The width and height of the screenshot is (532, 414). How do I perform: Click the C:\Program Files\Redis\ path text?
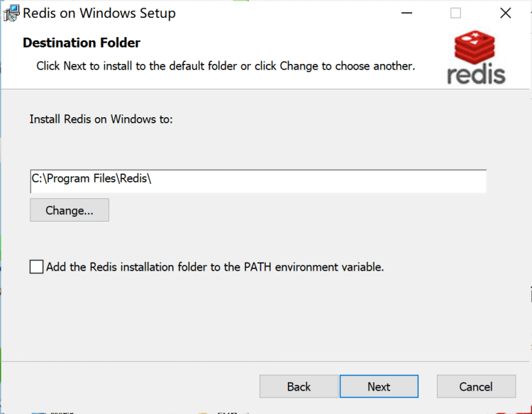(x=92, y=179)
